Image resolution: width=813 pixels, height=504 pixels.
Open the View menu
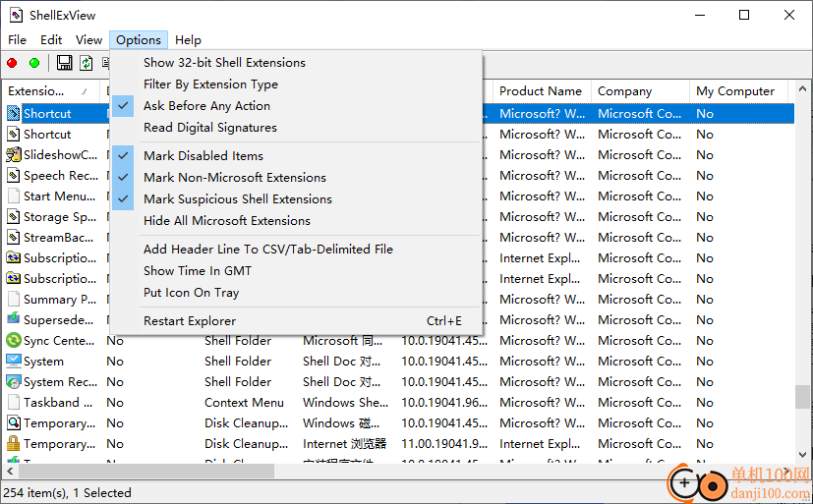pos(88,40)
